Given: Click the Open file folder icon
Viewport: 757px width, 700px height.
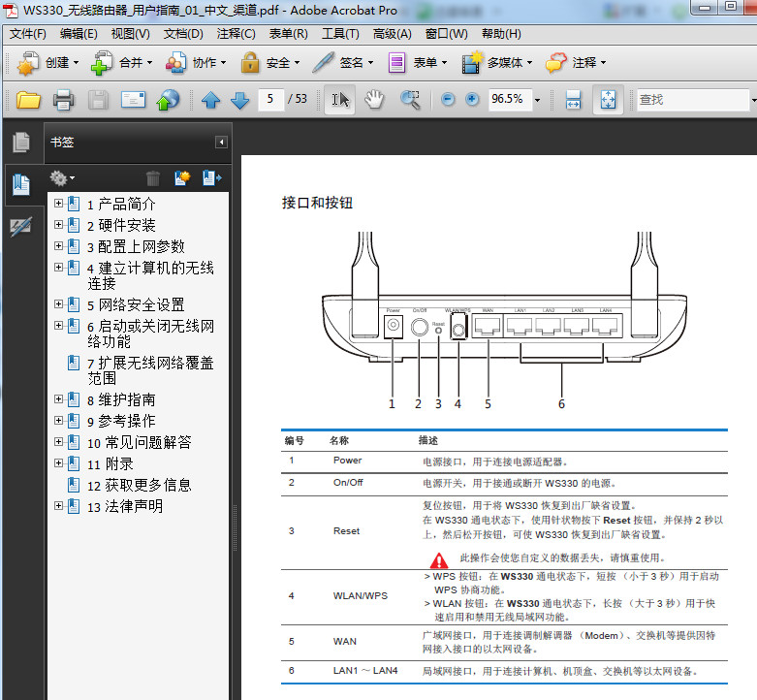Looking at the screenshot, I should (x=28, y=100).
